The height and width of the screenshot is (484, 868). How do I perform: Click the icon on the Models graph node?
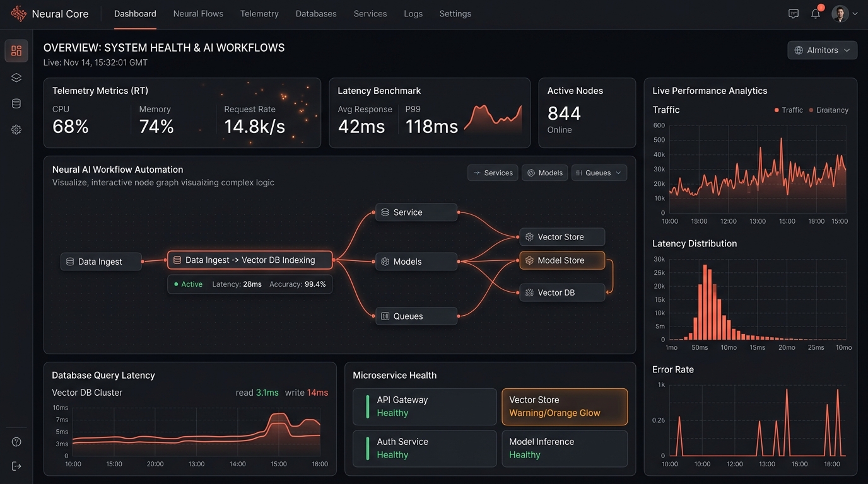click(385, 262)
